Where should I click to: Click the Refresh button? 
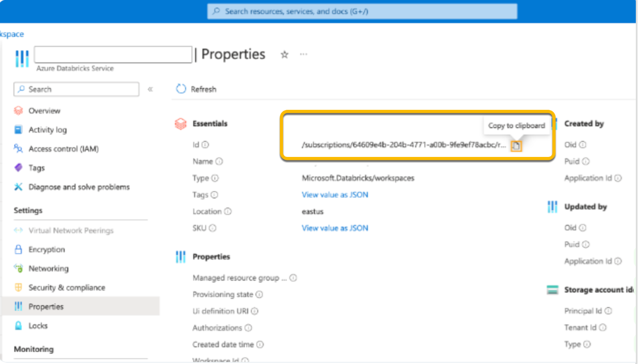pyautogui.click(x=196, y=89)
